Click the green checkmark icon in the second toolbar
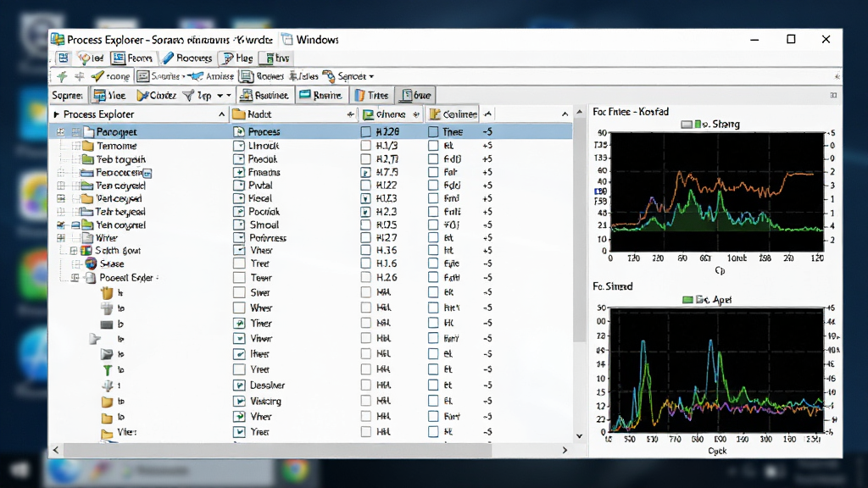Image resolution: width=868 pixels, height=488 pixels. 97,76
